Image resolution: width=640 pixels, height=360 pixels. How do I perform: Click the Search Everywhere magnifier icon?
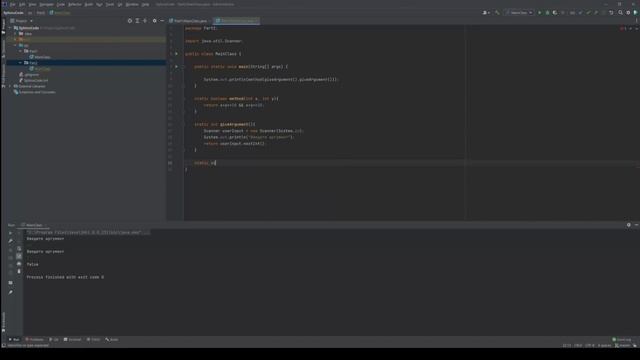(x=620, y=13)
